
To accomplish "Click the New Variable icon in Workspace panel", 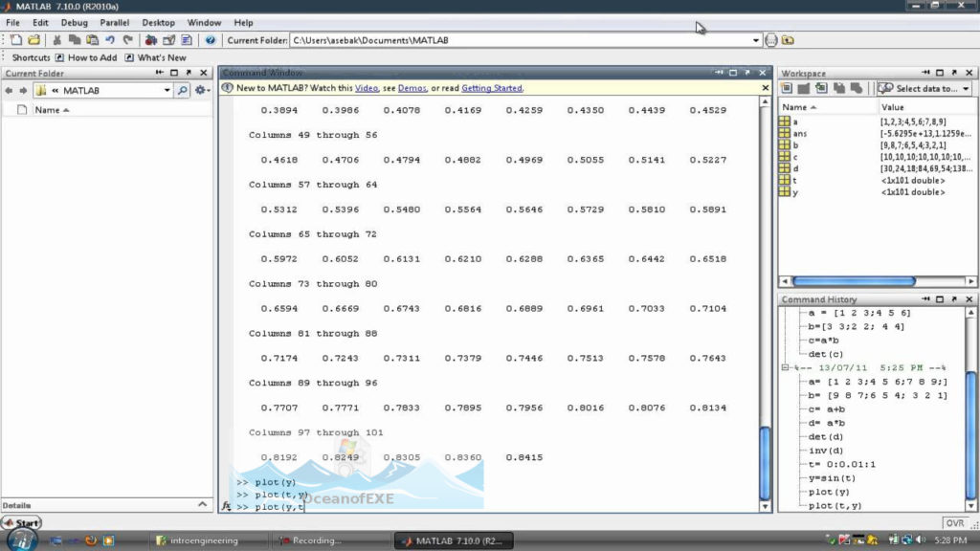I will pyautogui.click(x=787, y=89).
